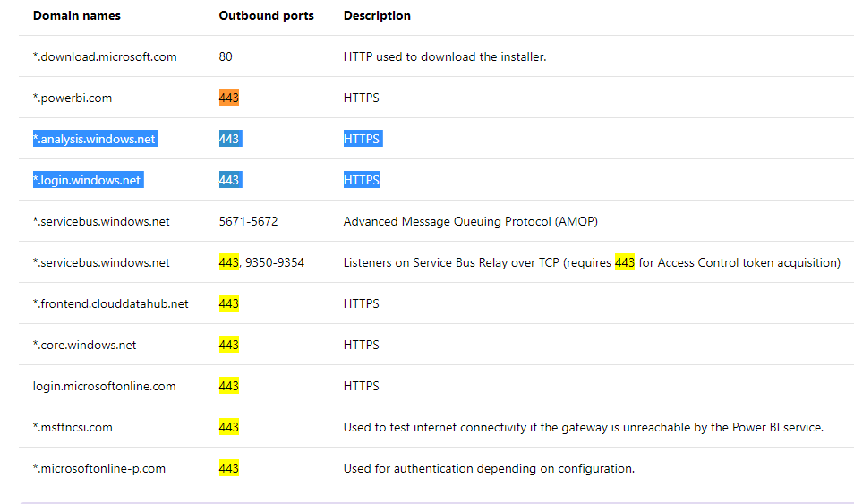Select the *.microsoftonline-p.com domain cell
Viewport: 854px width, 504px height.
pos(99,468)
